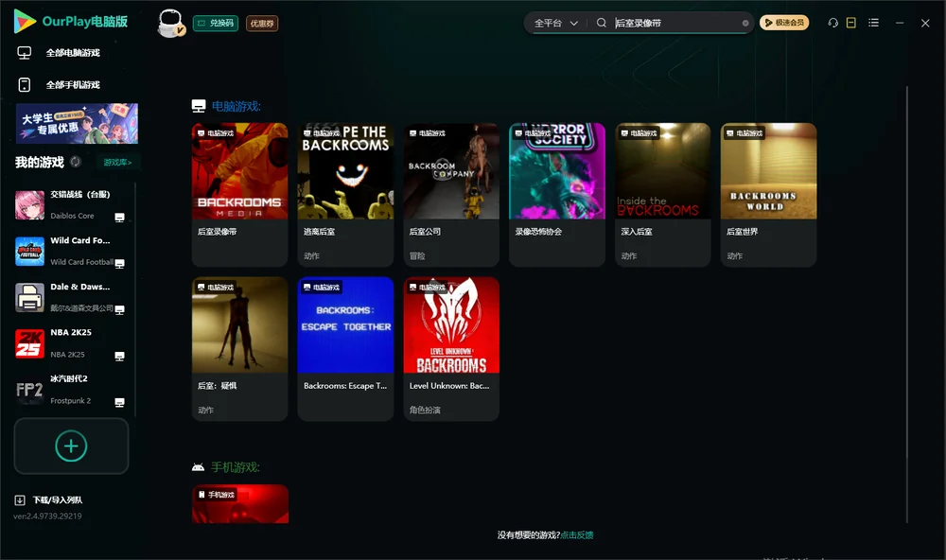Click the 兑换码 redeem code button
Screen dimensions: 946x560
(x=216, y=24)
